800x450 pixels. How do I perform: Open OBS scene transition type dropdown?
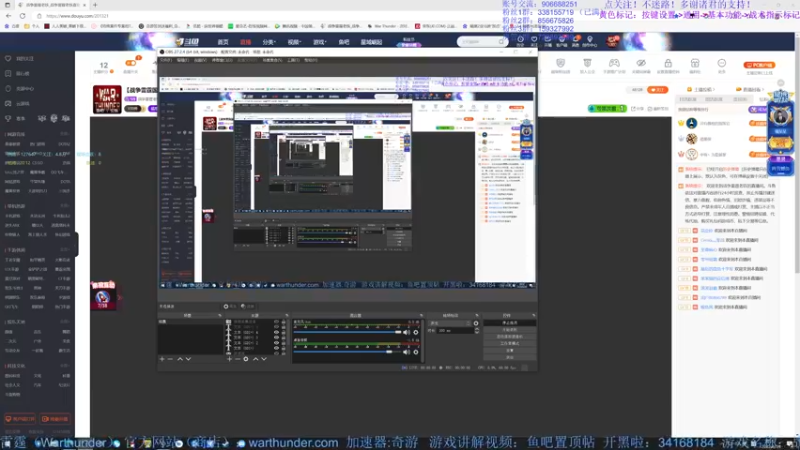click(449, 323)
